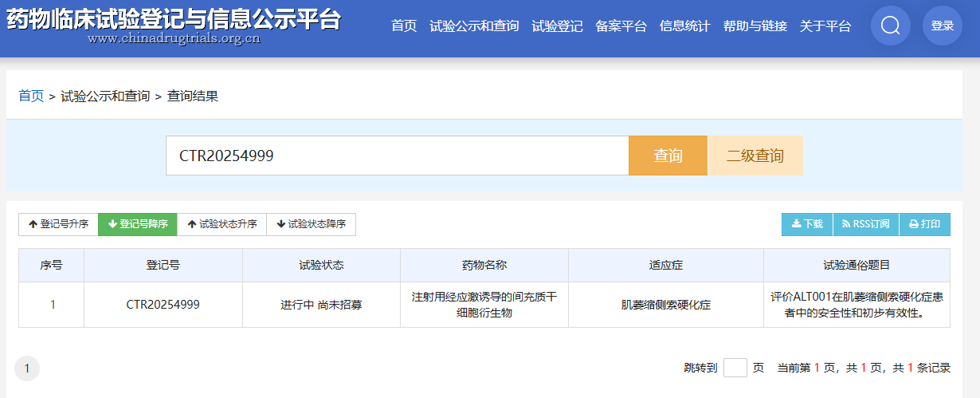Go to 试验登记 navigation item
The height and width of the screenshot is (398, 980).
[557, 26]
